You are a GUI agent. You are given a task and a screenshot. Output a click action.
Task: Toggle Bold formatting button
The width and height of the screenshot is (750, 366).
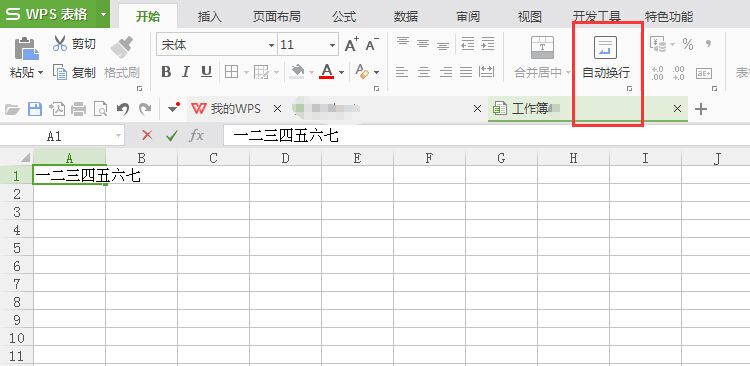(166, 72)
